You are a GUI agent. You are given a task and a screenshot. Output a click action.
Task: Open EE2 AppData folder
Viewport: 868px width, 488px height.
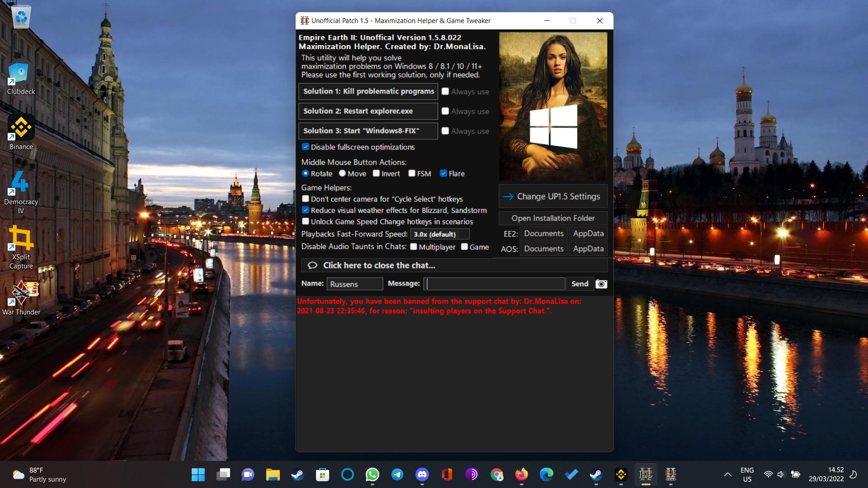click(588, 234)
